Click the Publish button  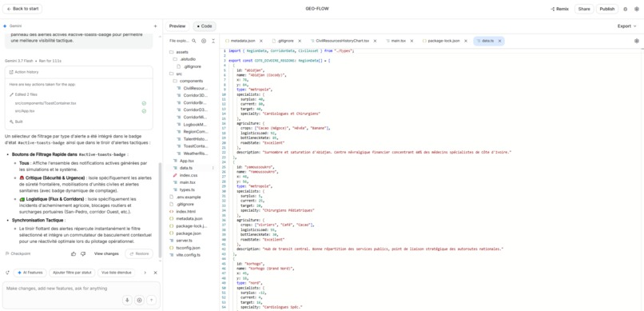coord(607,9)
